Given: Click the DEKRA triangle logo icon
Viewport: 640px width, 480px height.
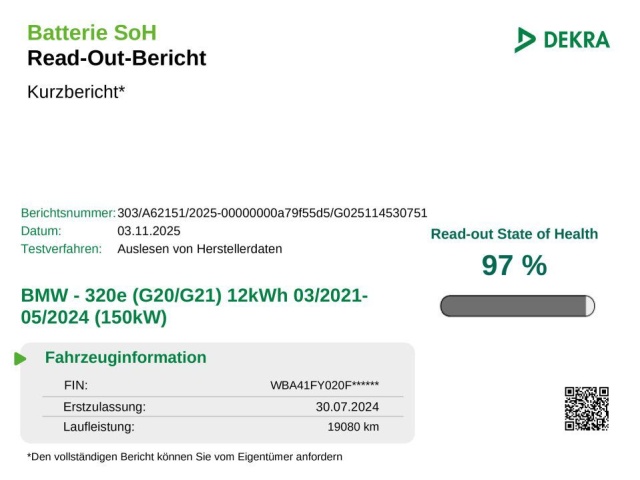Looking at the screenshot, I should pos(525,40).
